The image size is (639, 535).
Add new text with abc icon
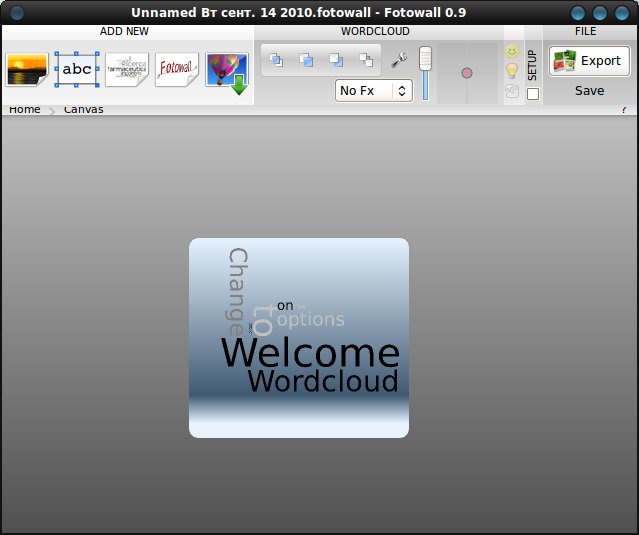(77, 69)
